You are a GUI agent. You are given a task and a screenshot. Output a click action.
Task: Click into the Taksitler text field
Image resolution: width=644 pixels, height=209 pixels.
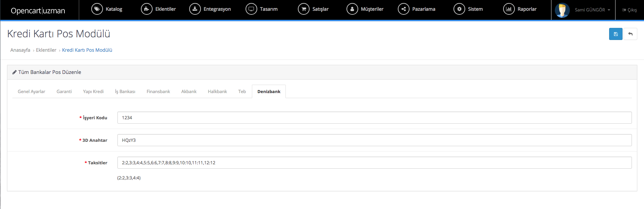point(374,163)
